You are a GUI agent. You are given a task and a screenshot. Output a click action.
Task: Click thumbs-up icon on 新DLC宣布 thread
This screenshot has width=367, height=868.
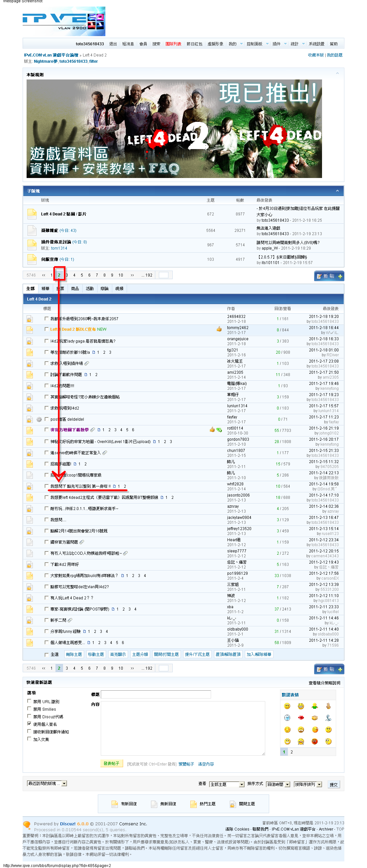(x=219, y=329)
